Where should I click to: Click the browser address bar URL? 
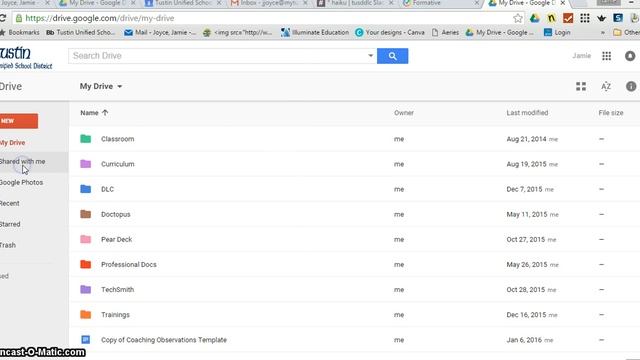point(100,18)
